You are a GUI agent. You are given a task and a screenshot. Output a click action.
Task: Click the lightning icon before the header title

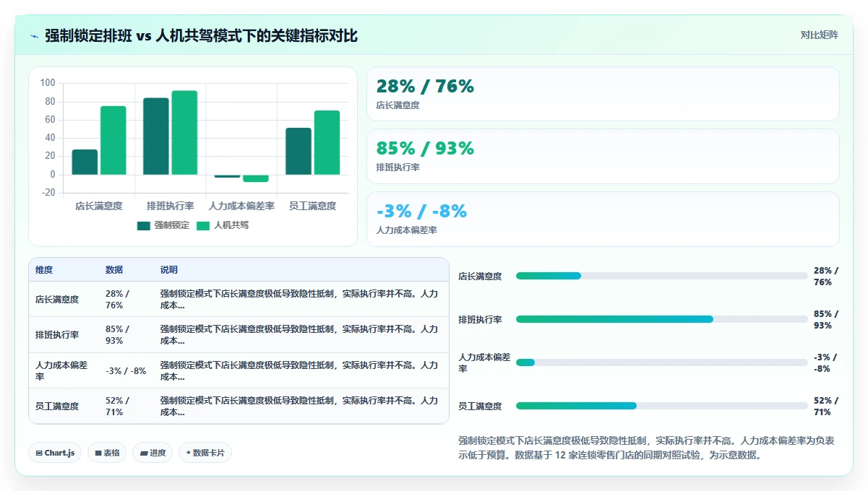click(x=35, y=36)
